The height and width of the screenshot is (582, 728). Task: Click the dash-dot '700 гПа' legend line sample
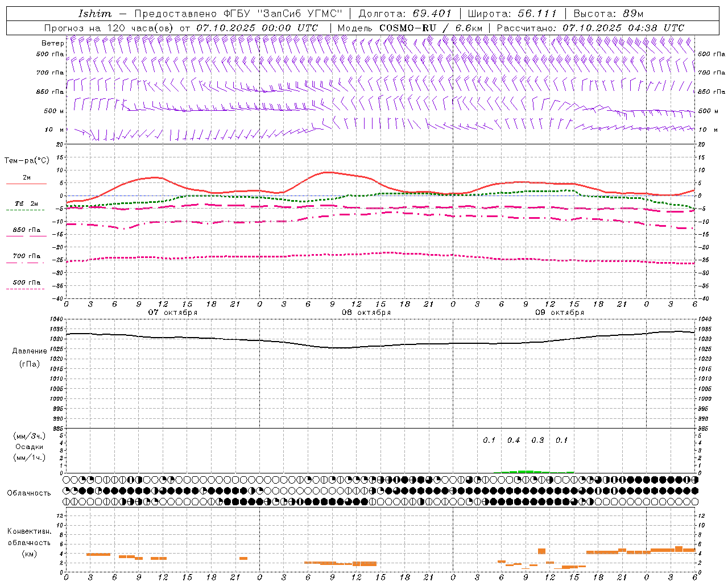[x=25, y=263]
